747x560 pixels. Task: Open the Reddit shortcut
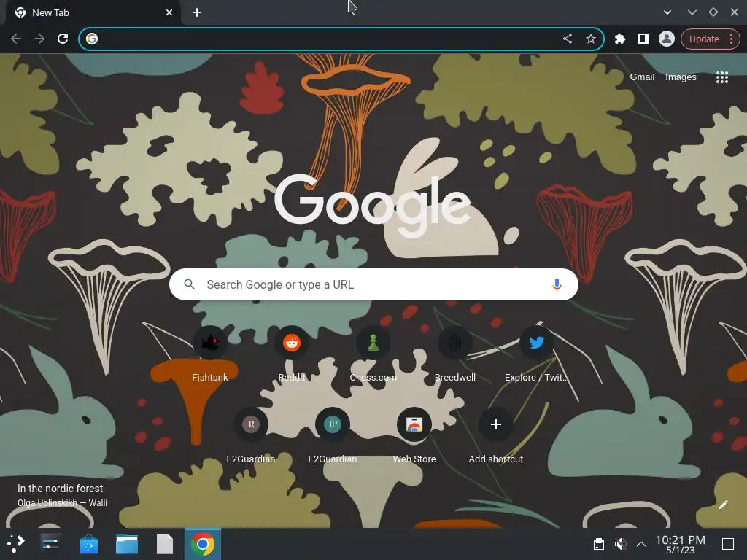pyautogui.click(x=292, y=355)
